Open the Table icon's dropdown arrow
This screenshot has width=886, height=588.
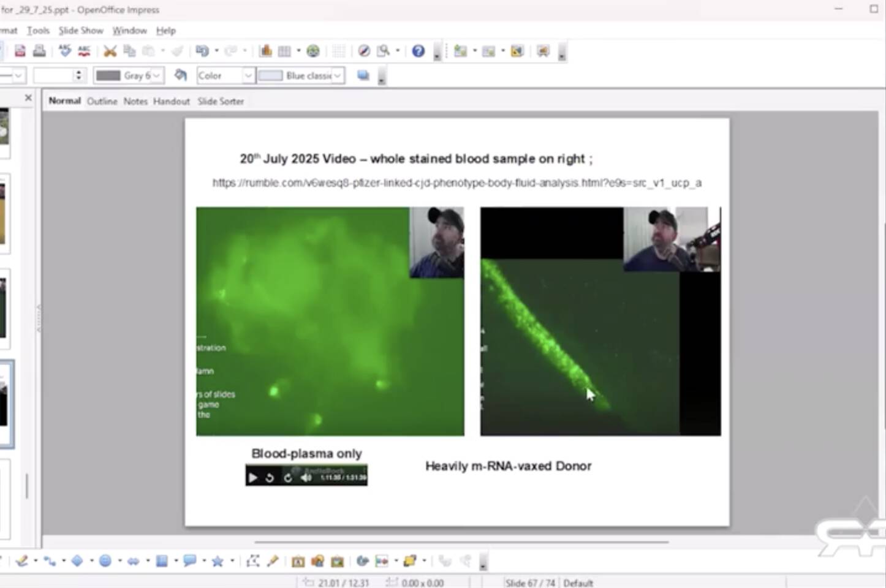298,51
